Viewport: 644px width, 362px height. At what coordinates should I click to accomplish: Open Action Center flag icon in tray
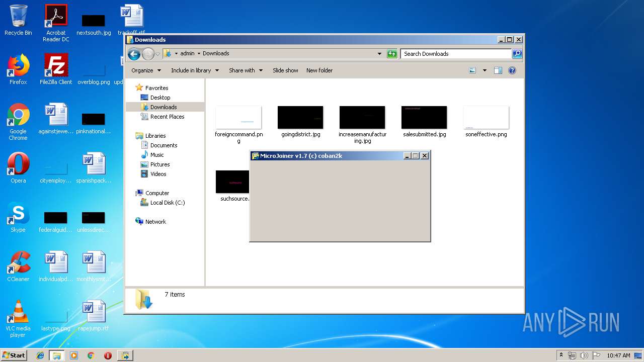[x=595, y=355]
